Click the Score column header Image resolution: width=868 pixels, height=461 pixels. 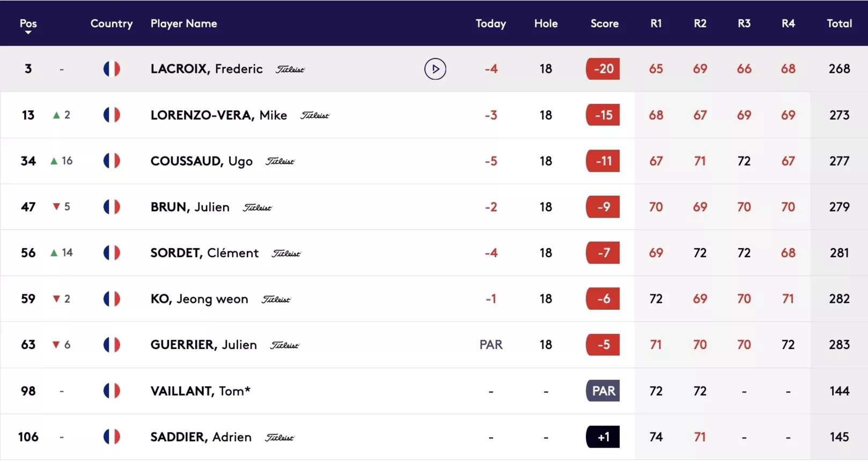tap(605, 24)
